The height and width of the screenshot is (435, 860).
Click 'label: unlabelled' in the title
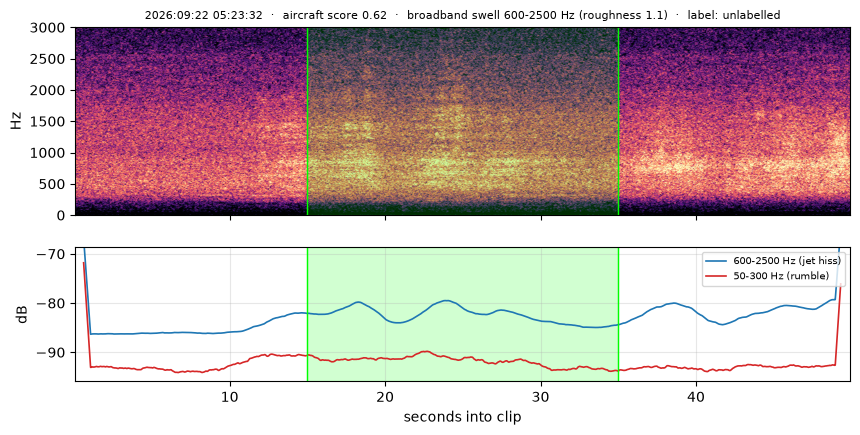(x=734, y=15)
